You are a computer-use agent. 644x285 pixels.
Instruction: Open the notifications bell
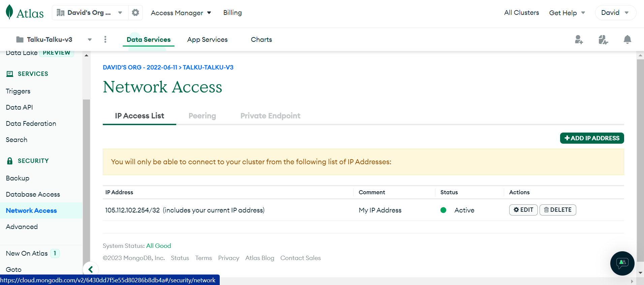coord(627,39)
